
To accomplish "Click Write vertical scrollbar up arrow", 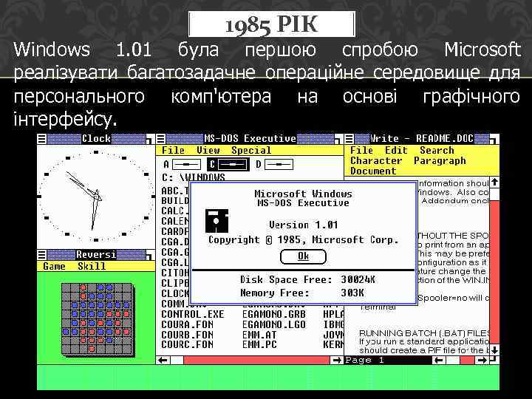I will (x=494, y=183).
